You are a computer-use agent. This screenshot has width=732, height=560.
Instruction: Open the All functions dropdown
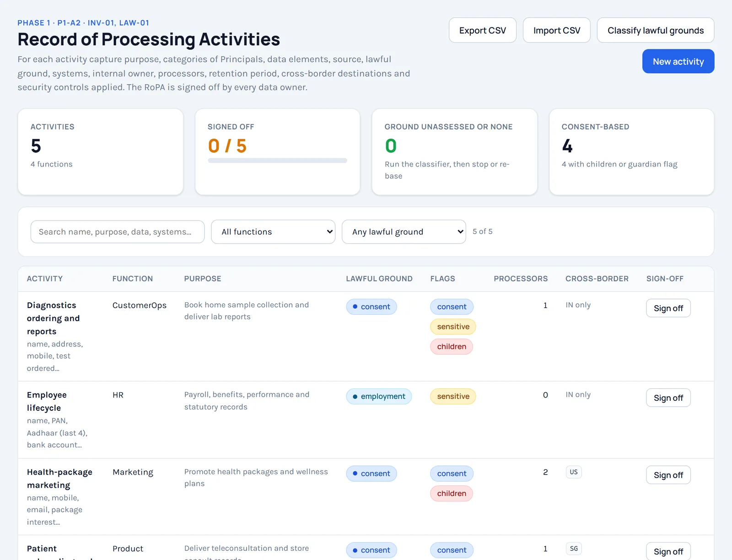(x=273, y=232)
